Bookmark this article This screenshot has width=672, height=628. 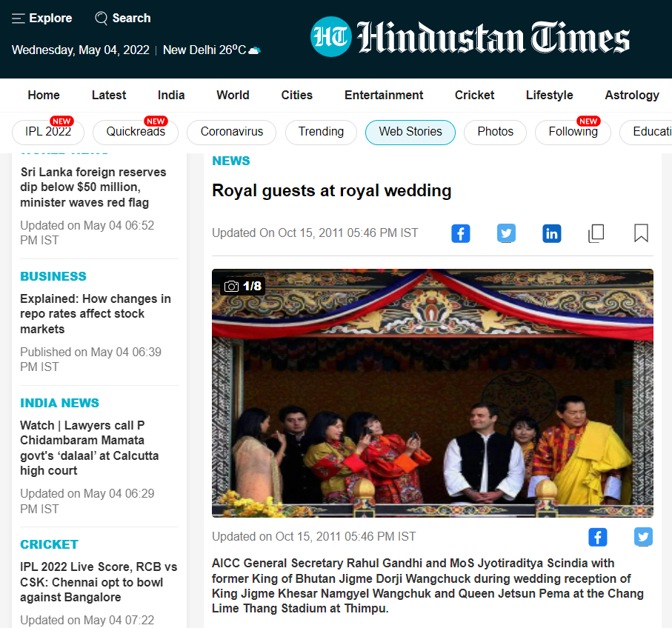tap(641, 233)
